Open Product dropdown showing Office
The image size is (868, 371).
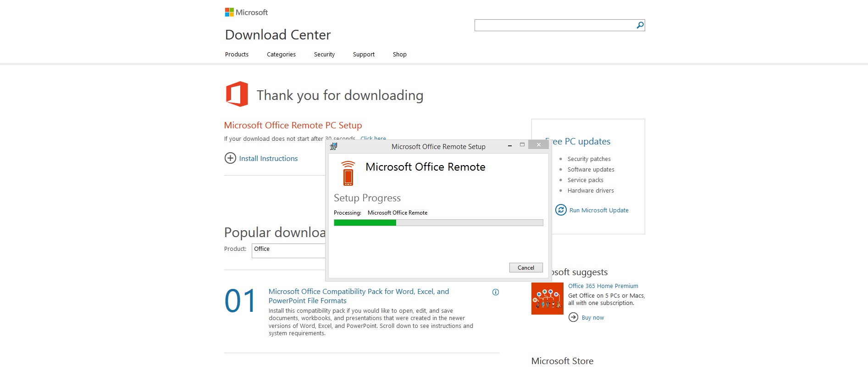(288, 250)
